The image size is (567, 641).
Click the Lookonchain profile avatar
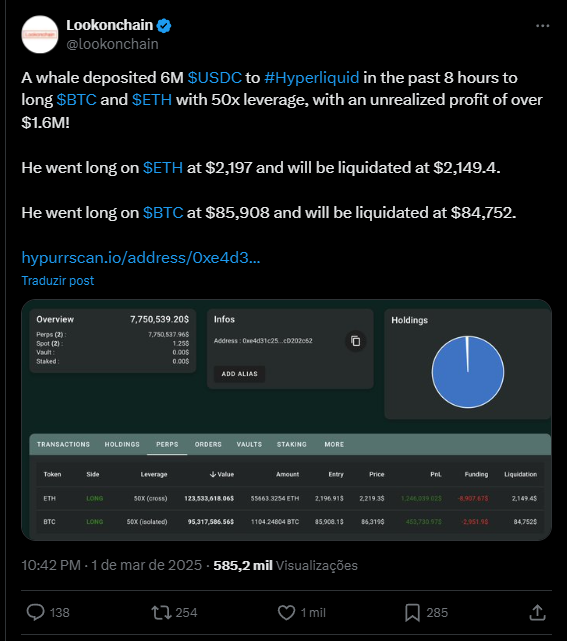[x=40, y=34]
